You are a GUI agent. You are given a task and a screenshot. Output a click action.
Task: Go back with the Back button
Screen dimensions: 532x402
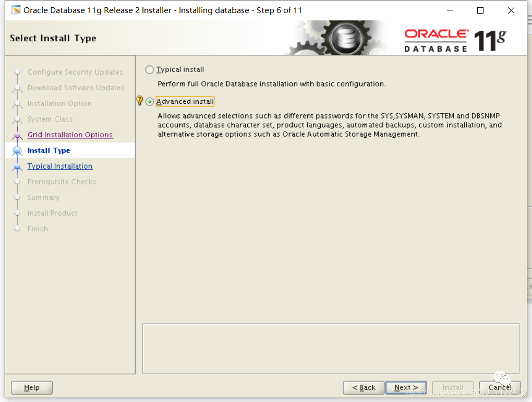pos(364,387)
